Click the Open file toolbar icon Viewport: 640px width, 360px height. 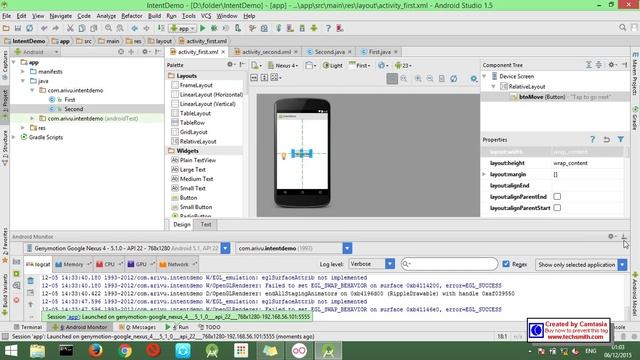(x=6, y=28)
